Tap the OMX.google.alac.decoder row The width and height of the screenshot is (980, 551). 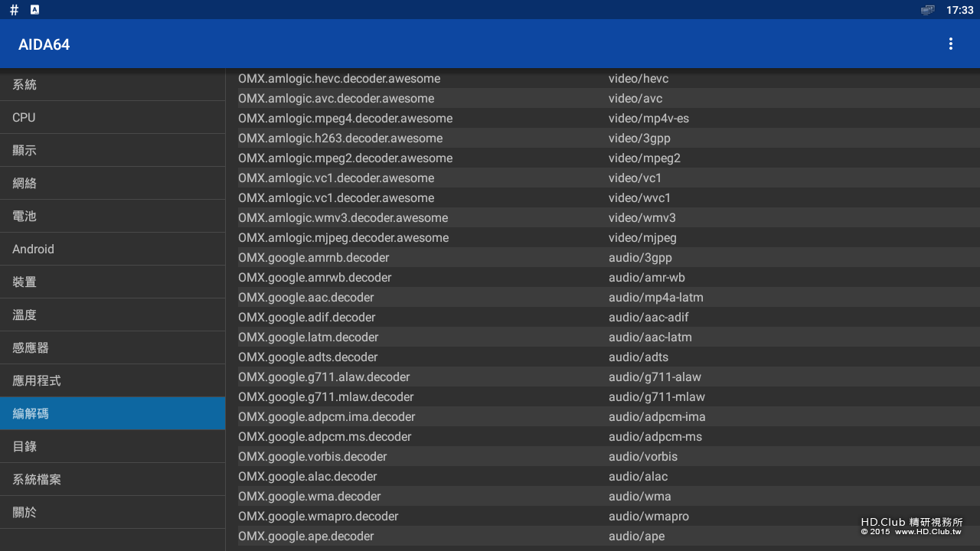(609, 476)
